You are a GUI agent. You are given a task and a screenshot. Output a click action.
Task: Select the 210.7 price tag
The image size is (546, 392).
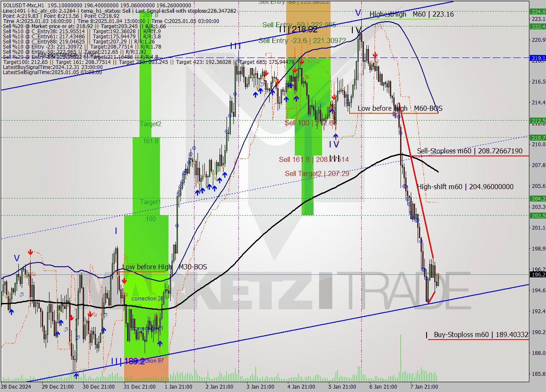click(x=537, y=138)
